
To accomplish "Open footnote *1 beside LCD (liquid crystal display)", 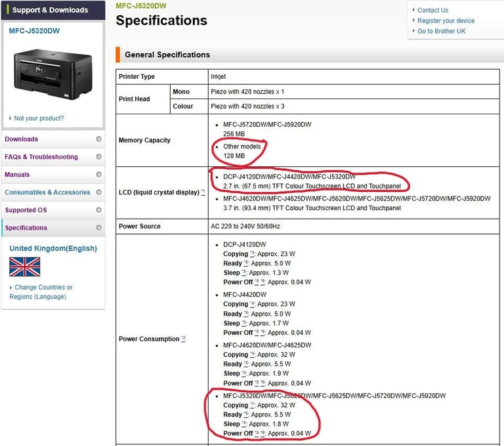I will pos(203,192).
